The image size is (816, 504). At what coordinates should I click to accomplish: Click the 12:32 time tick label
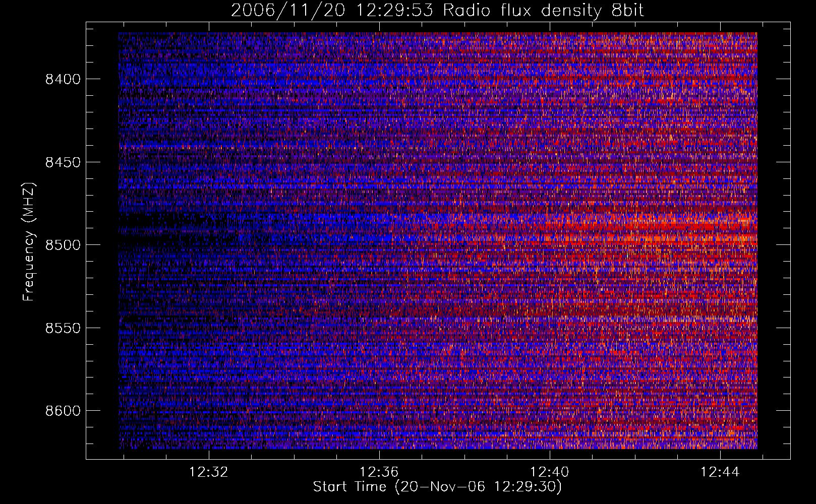pyautogui.click(x=208, y=472)
